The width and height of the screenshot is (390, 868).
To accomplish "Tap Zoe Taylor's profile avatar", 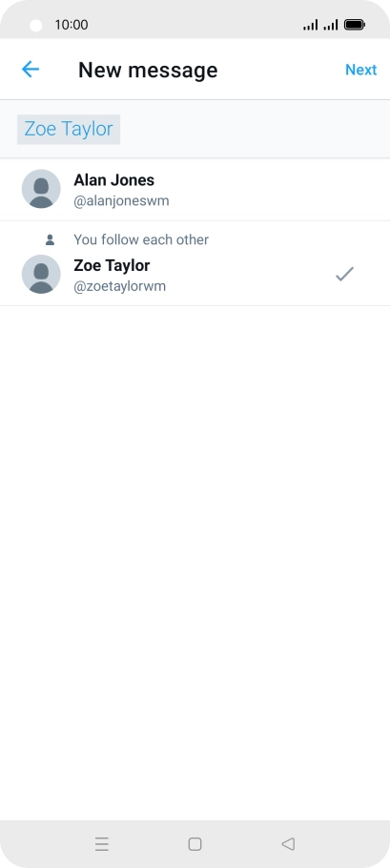I will click(41, 274).
